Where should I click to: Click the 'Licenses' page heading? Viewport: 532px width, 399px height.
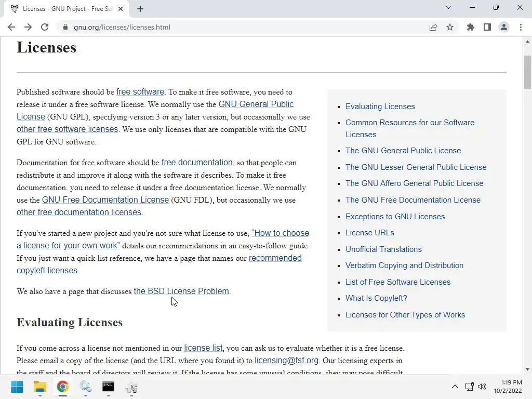46,47
